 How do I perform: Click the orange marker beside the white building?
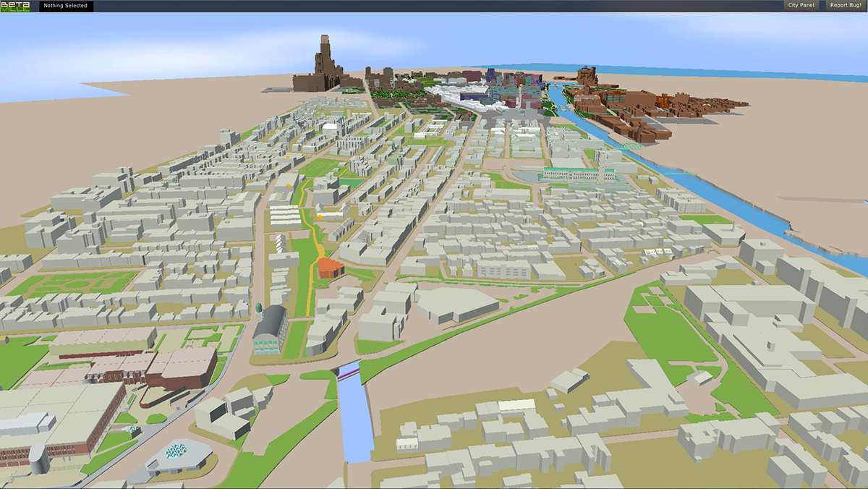coord(320,216)
